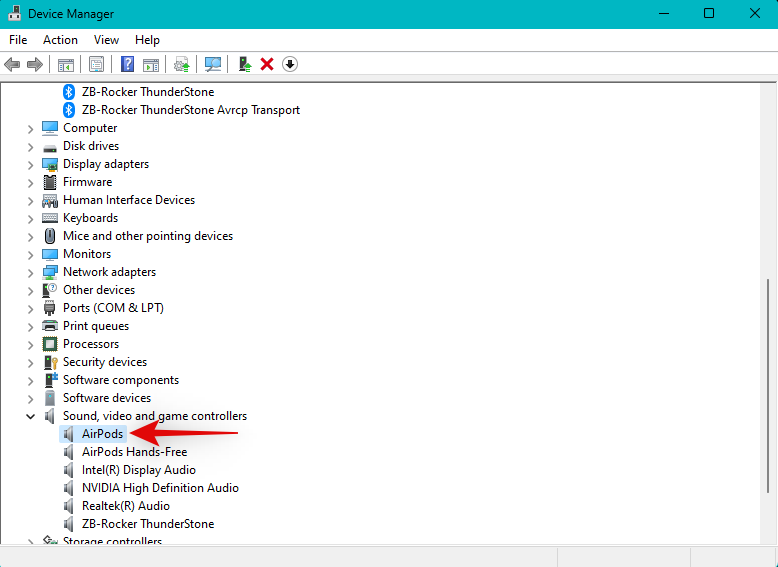Image resolution: width=778 pixels, height=567 pixels.
Task: Expand the Monitors node
Action: 30,255
